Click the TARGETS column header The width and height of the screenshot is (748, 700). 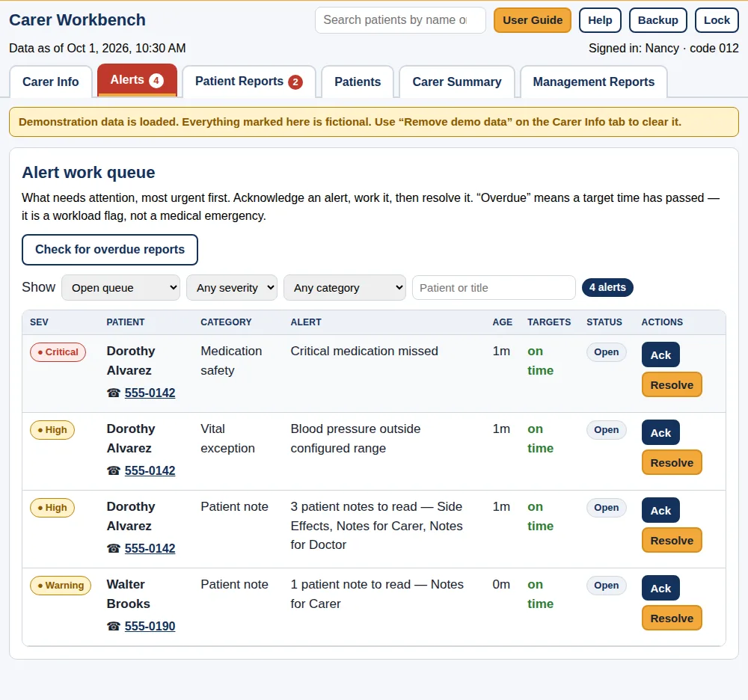(x=549, y=322)
